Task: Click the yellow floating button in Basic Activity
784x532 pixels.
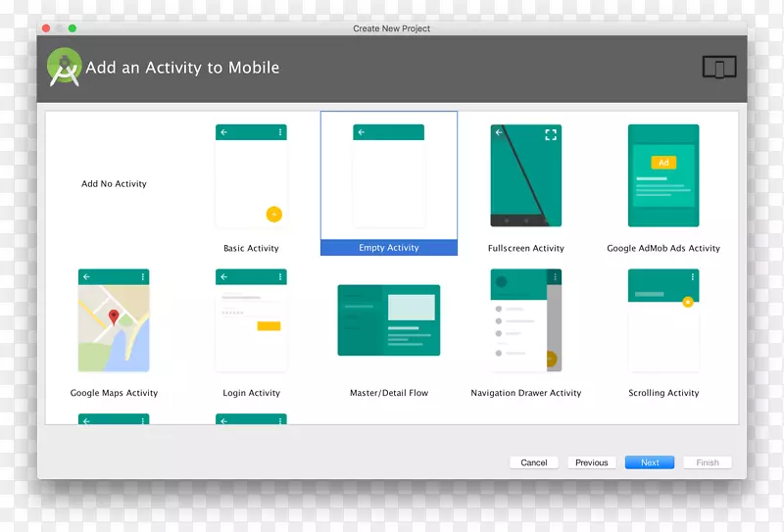Action: click(273, 214)
